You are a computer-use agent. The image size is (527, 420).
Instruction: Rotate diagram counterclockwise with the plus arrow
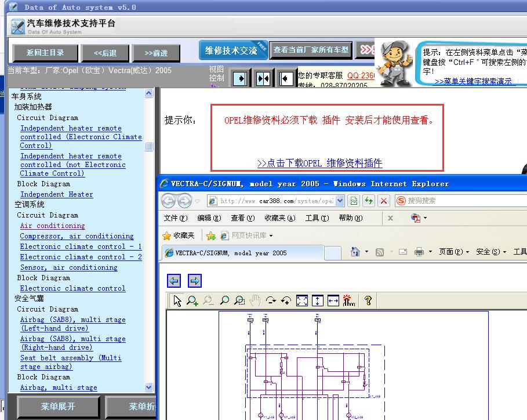[x=286, y=300]
